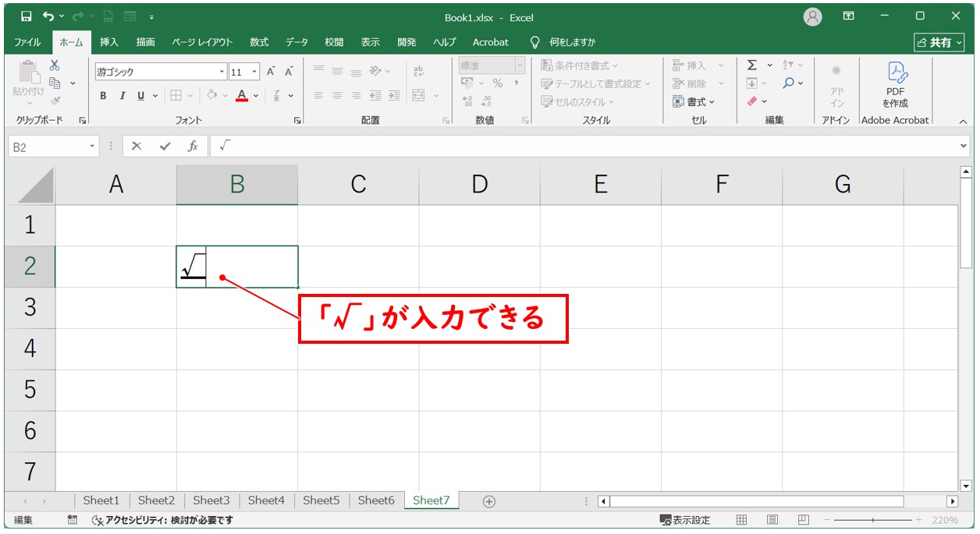Switch to the Sheet3 worksheet tab
Viewport: 980px width, 534px height.
(x=211, y=500)
